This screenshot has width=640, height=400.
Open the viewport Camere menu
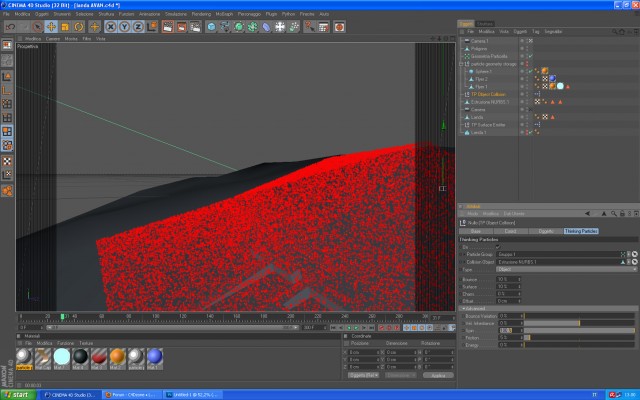[53, 39]
